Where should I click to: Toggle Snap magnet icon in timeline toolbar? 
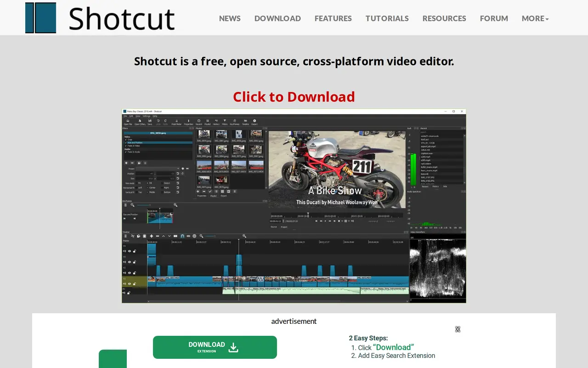click(x=182, y=236)
